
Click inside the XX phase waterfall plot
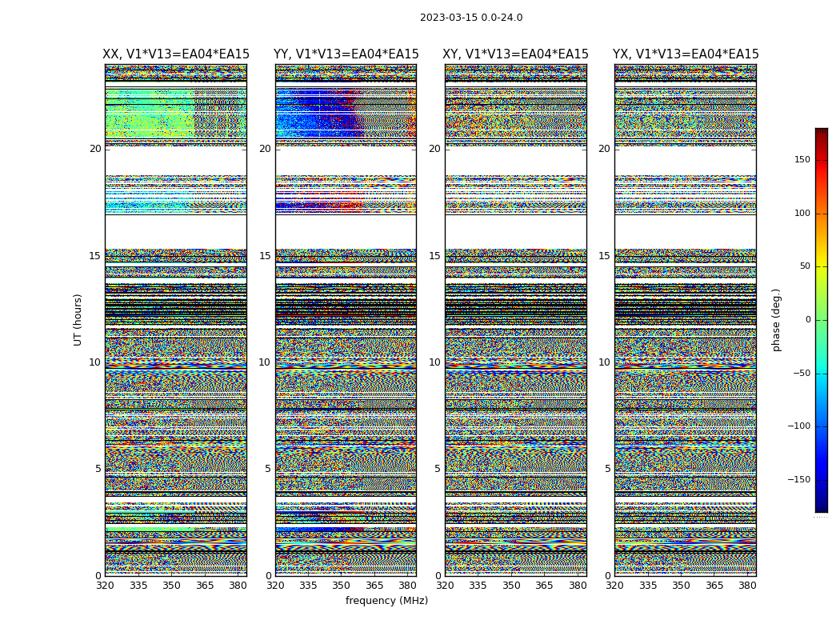[176, 320]
